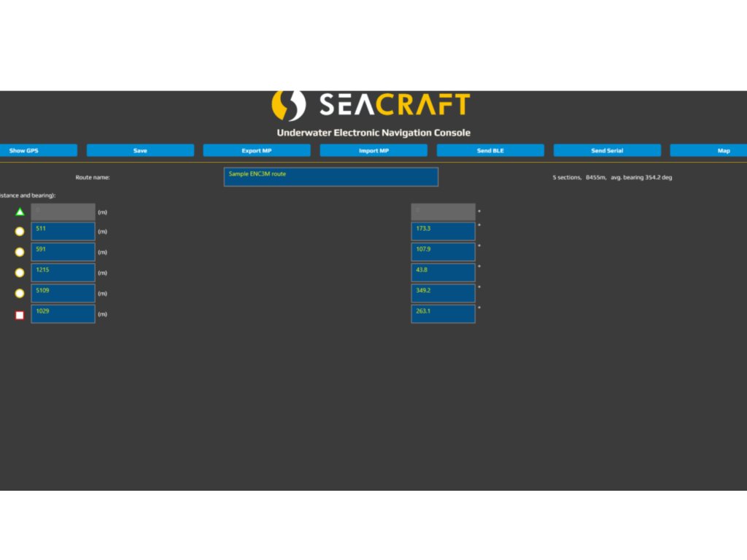The image size is (747, 560).
Task: Select red square end marker beside 1029
Action: [x=20, y=315]
